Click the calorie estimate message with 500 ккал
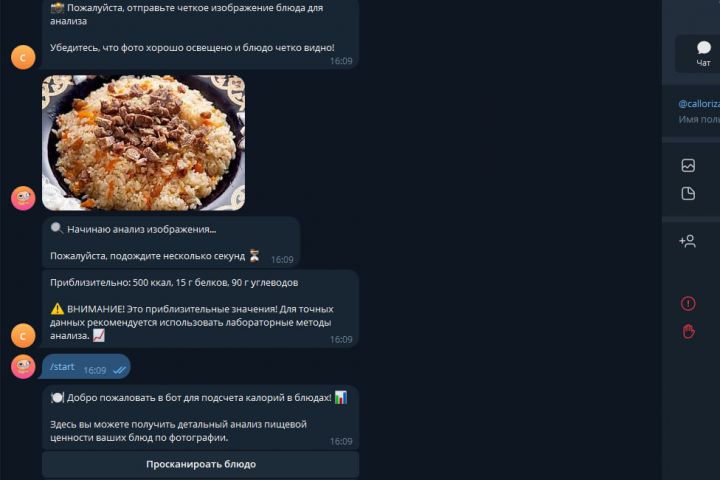Screen dimensions: 720x480 (x=200, y=309)
